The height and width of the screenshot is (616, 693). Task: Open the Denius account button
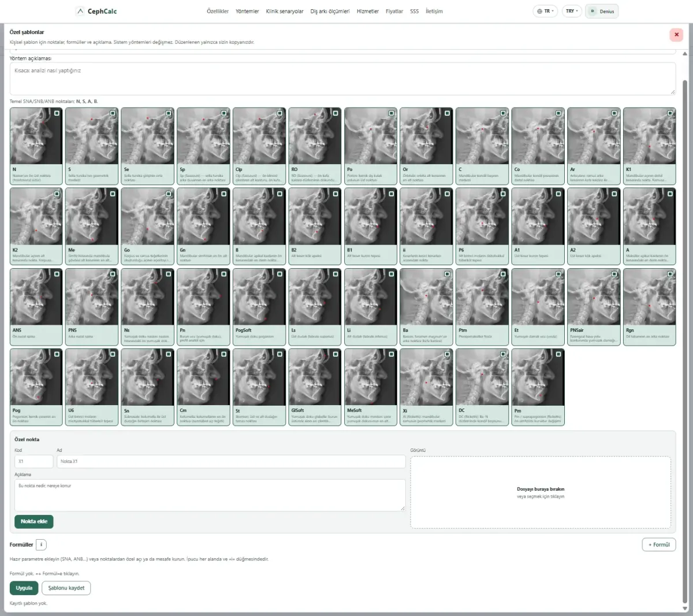coord(602,11)
